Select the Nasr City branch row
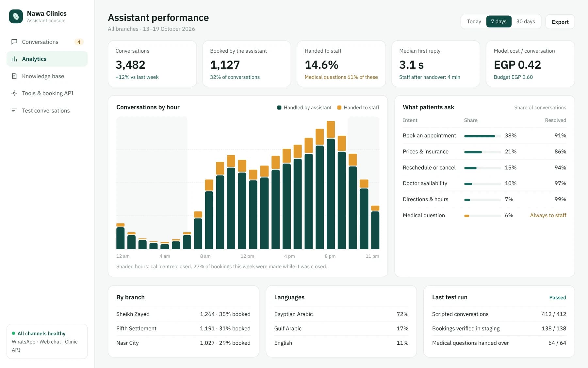Viewport: 588px width, 368px height. coord(183,343)
